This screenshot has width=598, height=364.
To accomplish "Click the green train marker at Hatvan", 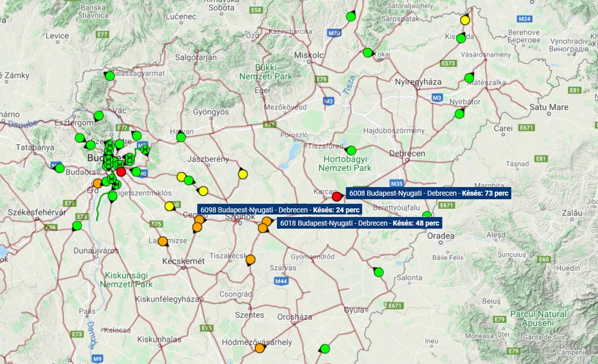I will 181,137.
